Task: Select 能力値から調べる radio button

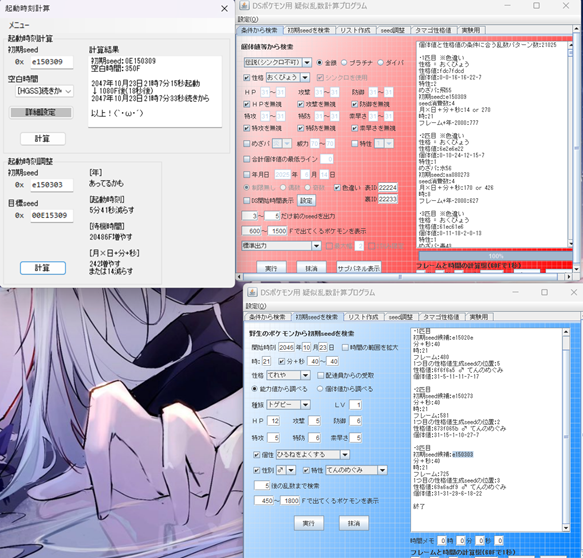Action: [254, 389]
